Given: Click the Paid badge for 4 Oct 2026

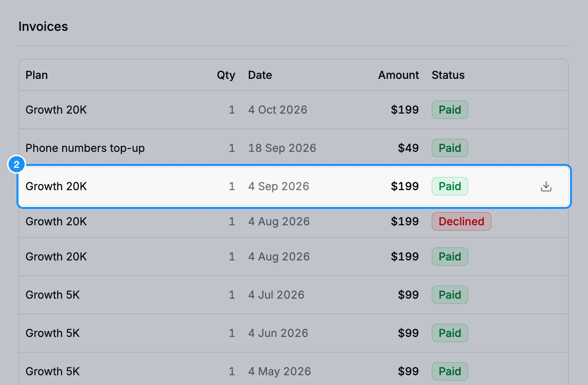Looking at the screenshot, I should tap(450, 110).
